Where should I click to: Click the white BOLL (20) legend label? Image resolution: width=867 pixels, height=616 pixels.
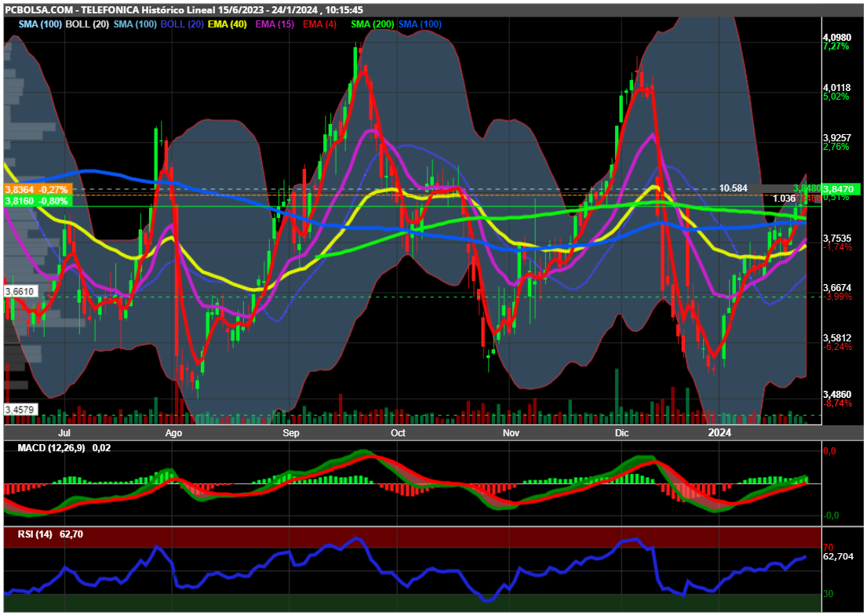coord(87,24)
